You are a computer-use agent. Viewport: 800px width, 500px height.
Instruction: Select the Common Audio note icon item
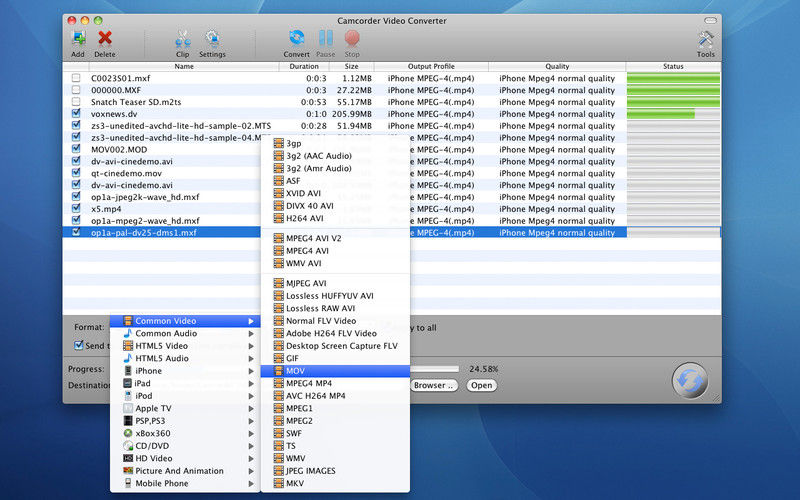pyautogui.click(x=128, y=333)
